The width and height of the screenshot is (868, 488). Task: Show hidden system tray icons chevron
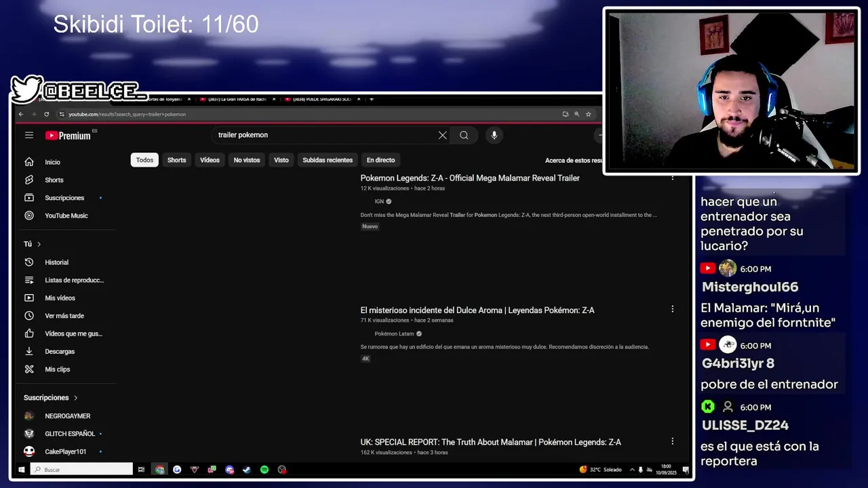[632, 470]
